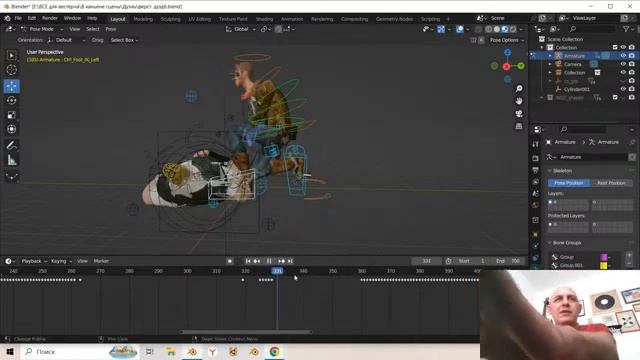Click magenta color swatch of Group
Image resolution: width=640 pixels, height=360 pixels.
point(604,257)
